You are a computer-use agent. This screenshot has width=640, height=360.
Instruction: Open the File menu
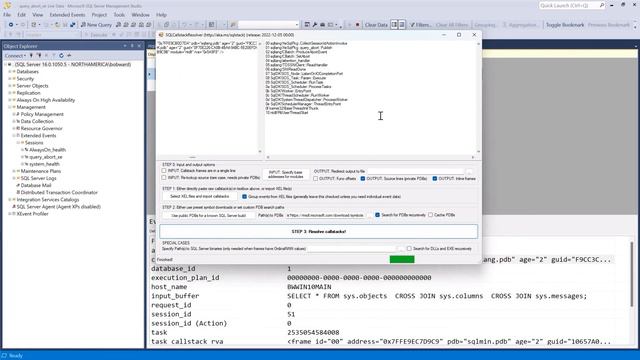pyautogui.click(x=7, y=15)
